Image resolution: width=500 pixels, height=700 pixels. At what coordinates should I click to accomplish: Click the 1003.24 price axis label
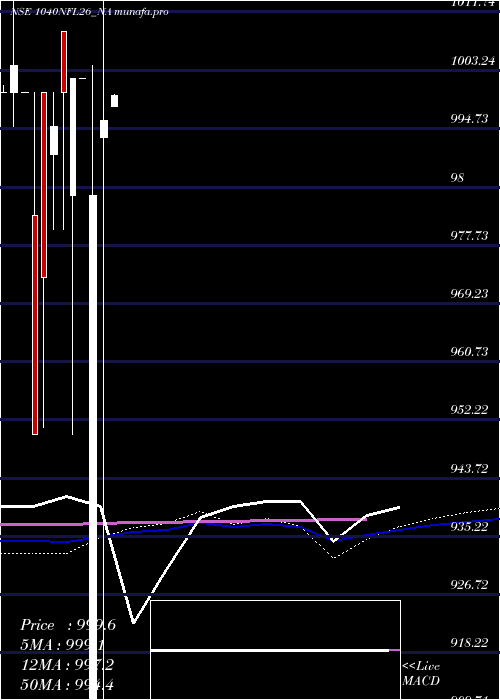pyautogui.click(x=473, y=61)
